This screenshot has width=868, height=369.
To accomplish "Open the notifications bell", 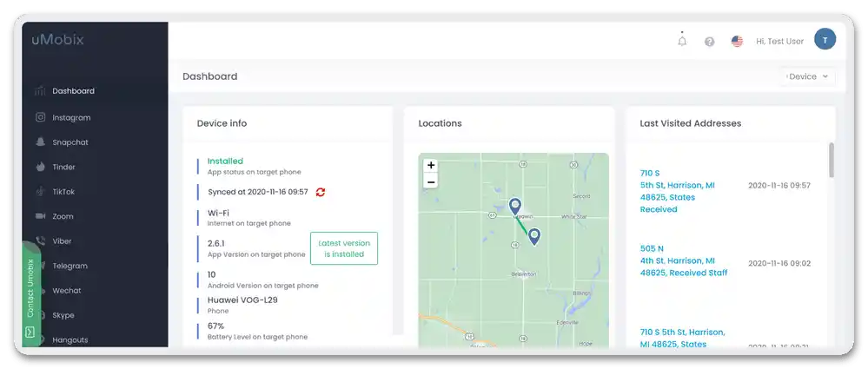I will [x=682, y=41].
